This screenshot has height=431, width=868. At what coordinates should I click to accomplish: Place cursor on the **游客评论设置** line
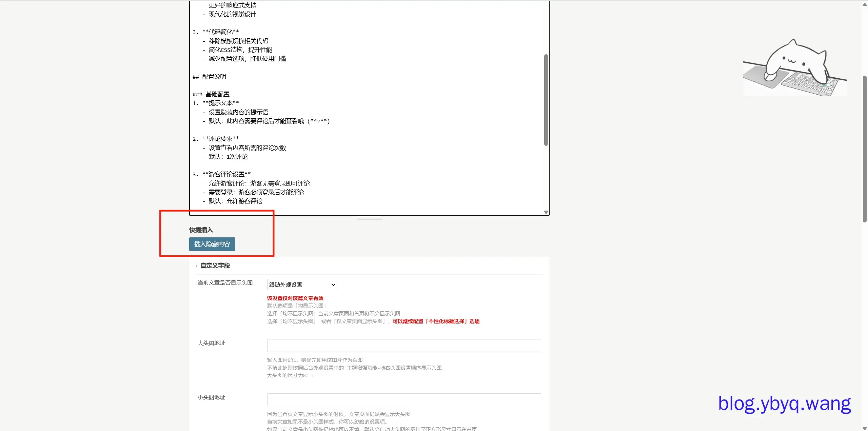(226, 174)
